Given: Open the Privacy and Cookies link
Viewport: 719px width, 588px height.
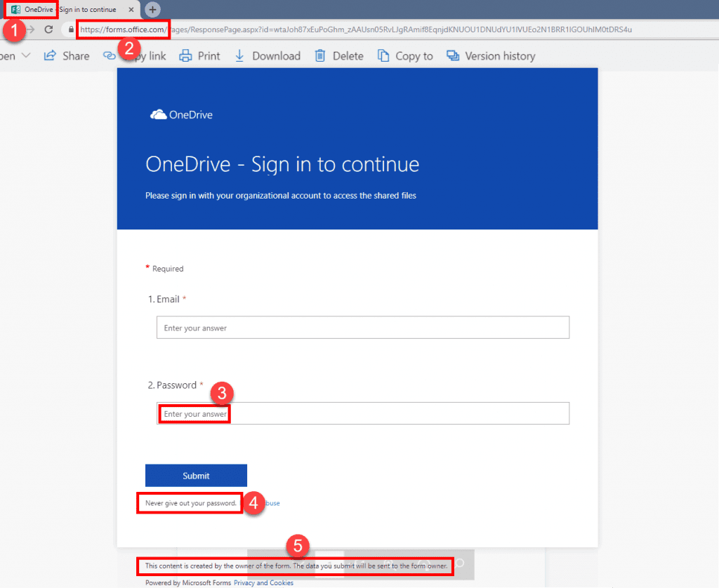Looking at the screenshot, I should pyautogui.click(x=263, y=583).
